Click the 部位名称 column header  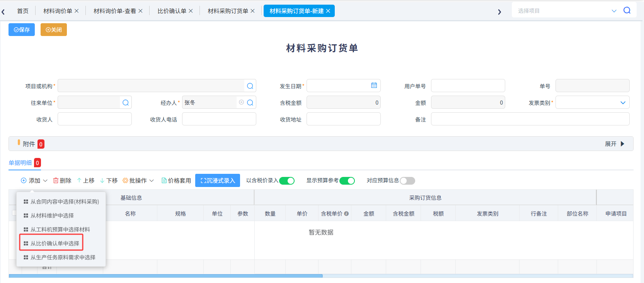click(578, 213)
